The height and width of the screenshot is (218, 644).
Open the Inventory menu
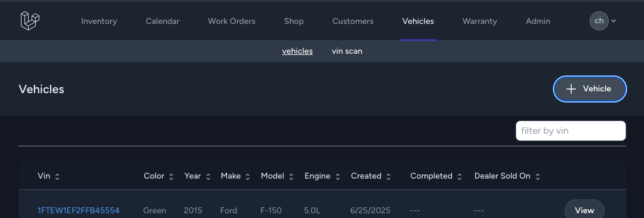(x=99, y=21)
